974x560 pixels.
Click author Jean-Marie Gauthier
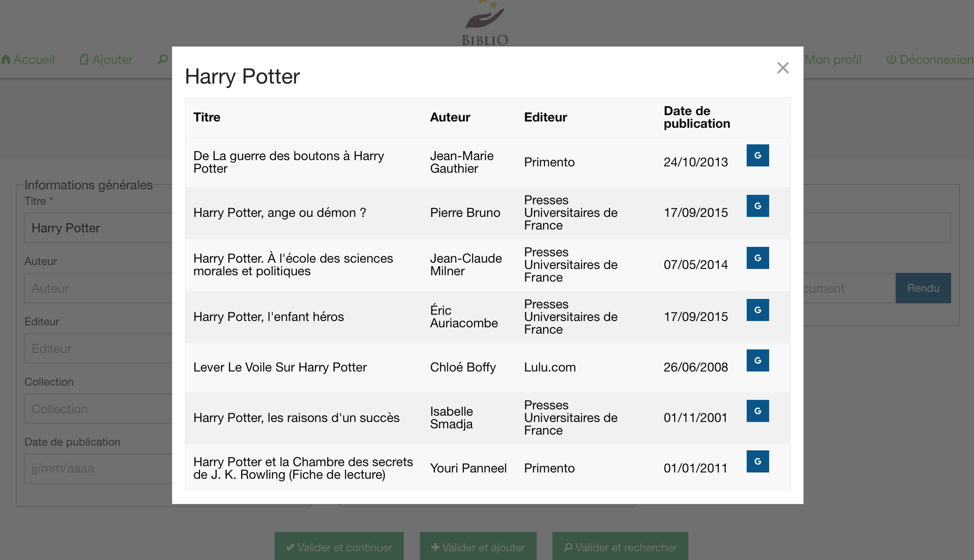(x=462, y=162)
